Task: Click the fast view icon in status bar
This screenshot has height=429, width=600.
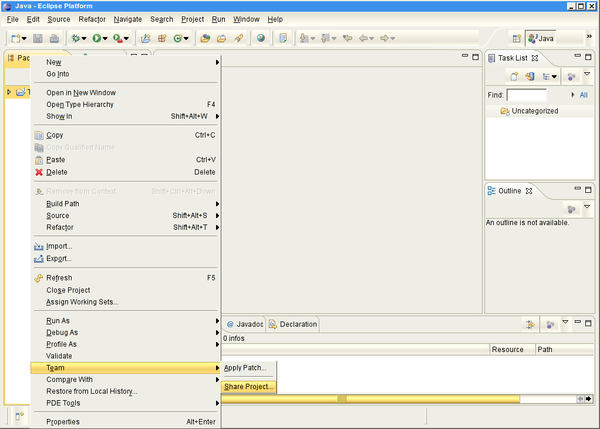Action: [x=20, y=416]
